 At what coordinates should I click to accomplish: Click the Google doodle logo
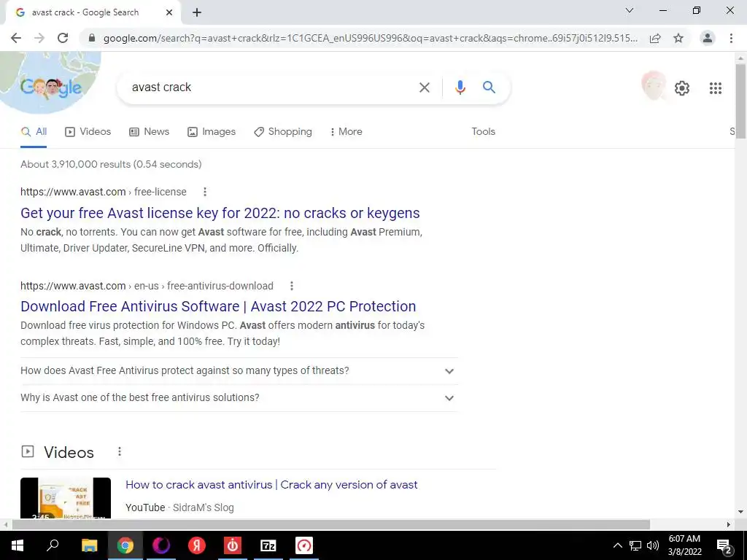[x=50, y=88]
